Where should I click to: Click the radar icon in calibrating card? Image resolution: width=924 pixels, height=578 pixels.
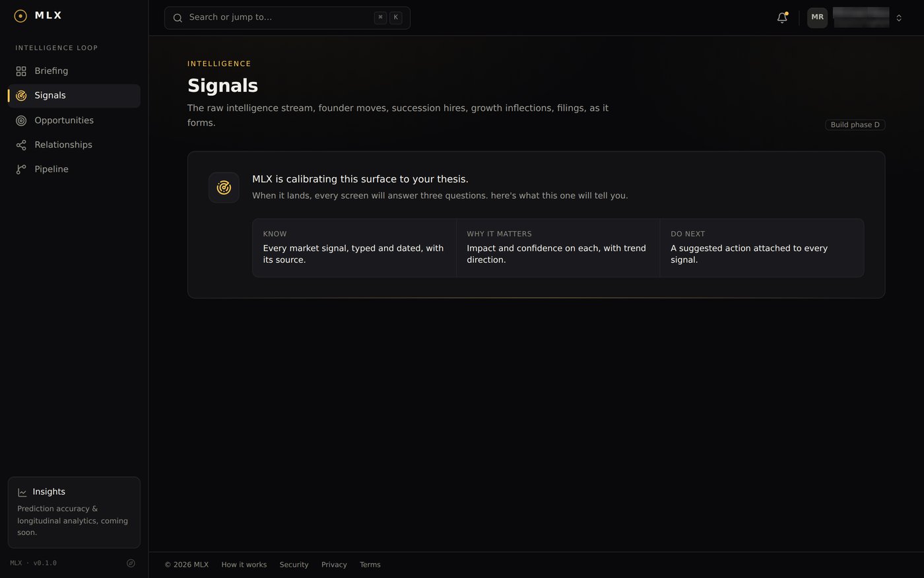click(224, 188)
